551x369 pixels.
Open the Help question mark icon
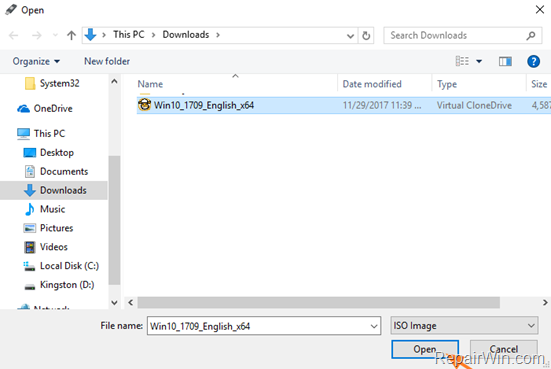pos(533,62)
